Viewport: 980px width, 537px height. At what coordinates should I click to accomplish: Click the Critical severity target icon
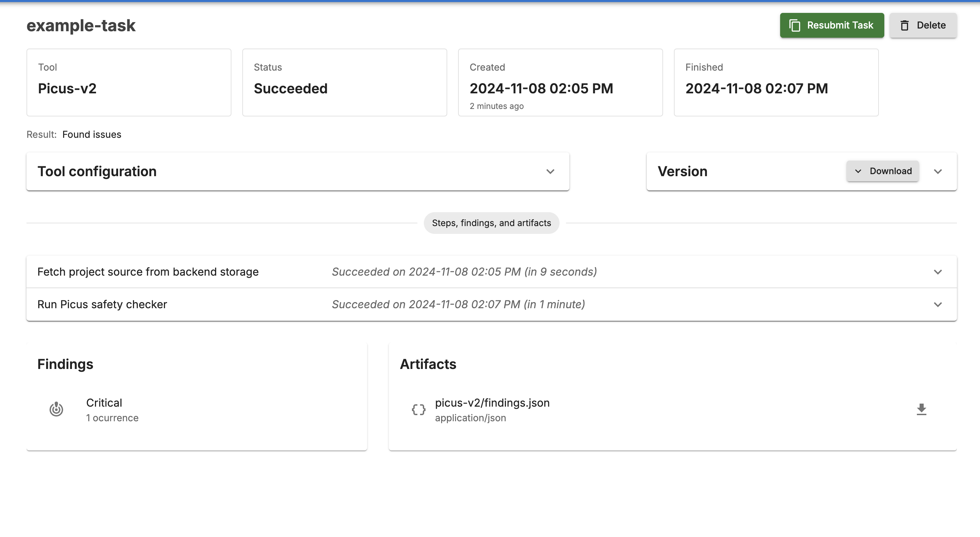tap(56, 409)
